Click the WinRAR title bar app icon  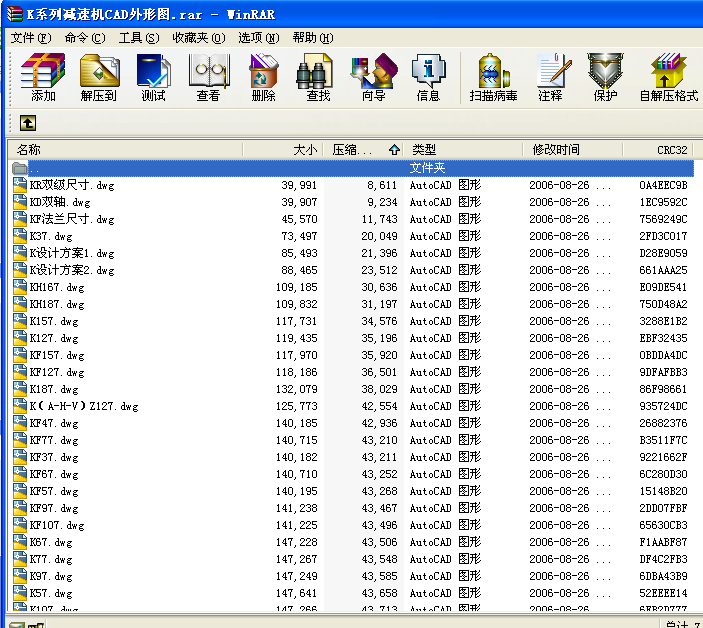tap(14, 13)
